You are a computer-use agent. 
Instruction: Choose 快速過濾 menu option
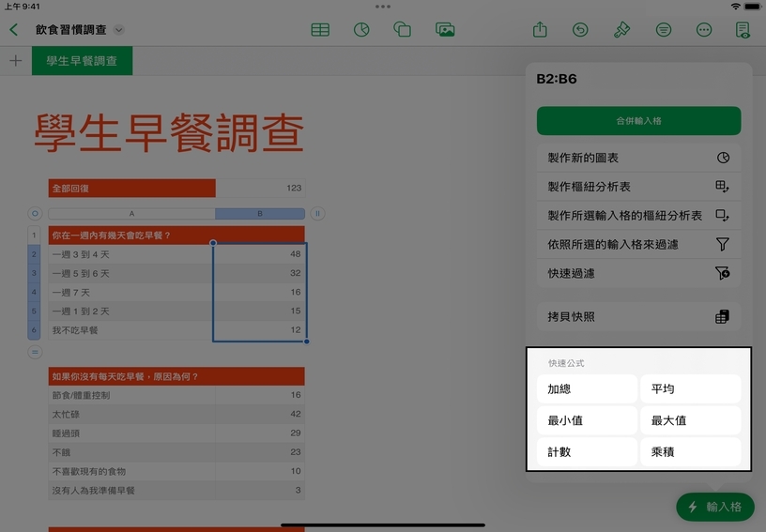638,273
